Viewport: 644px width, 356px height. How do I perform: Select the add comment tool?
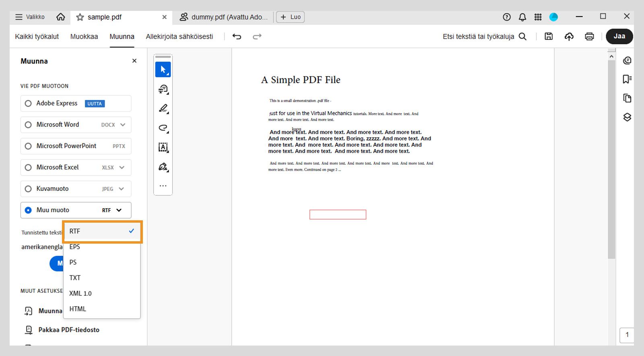163,89
